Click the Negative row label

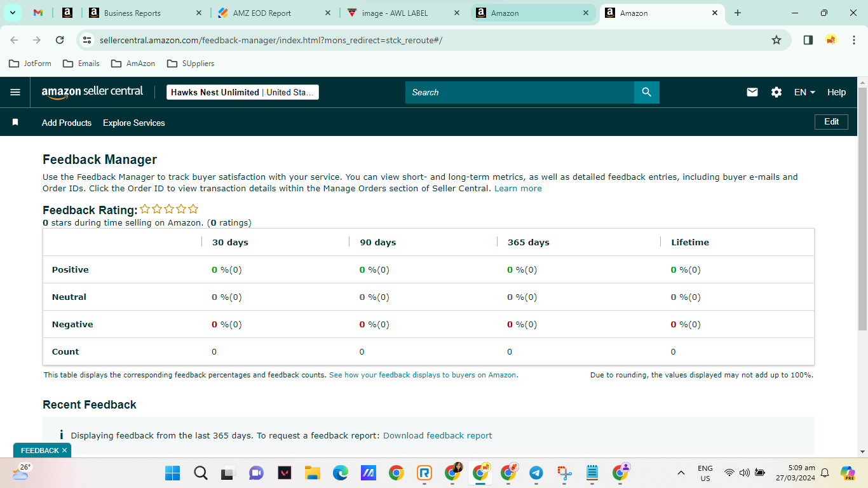(72, 324)
